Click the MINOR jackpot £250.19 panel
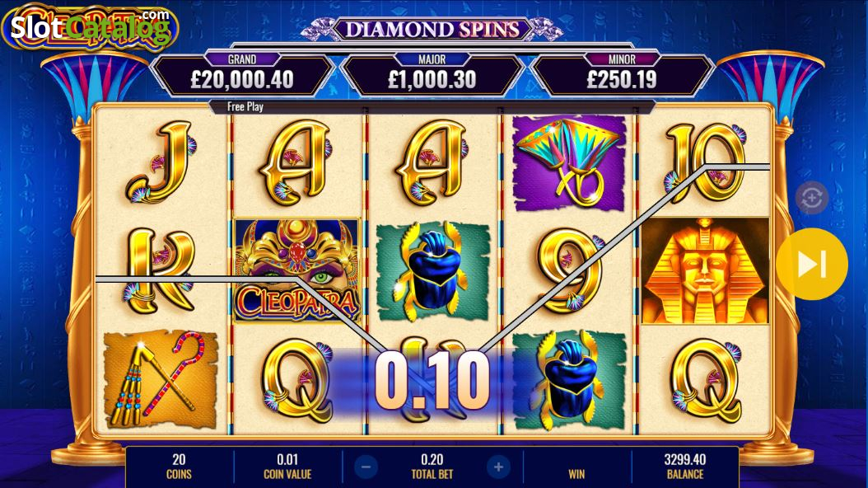Image resolution: width=868 pixels, height=488 pixels. point(622,74)
